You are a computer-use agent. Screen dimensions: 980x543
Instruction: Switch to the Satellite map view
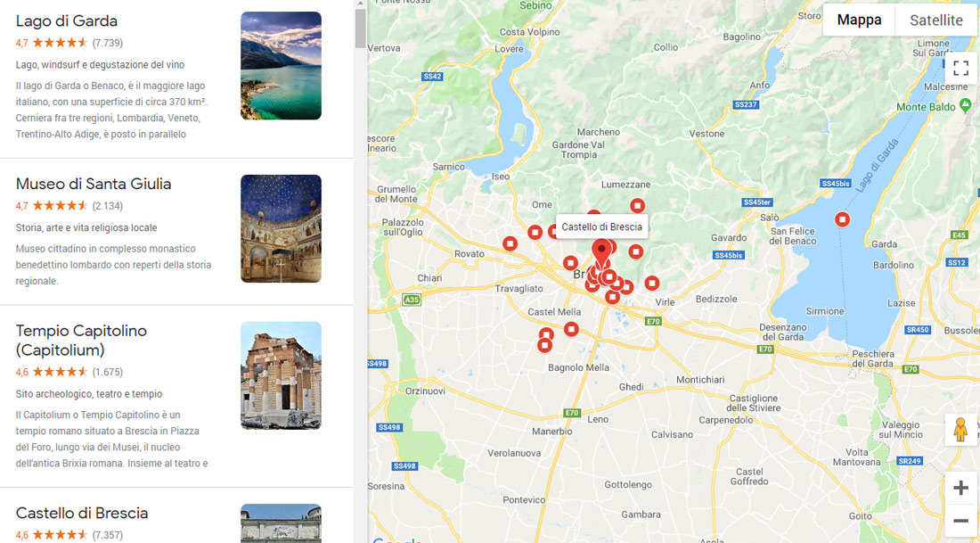click(x=935, y=20)
